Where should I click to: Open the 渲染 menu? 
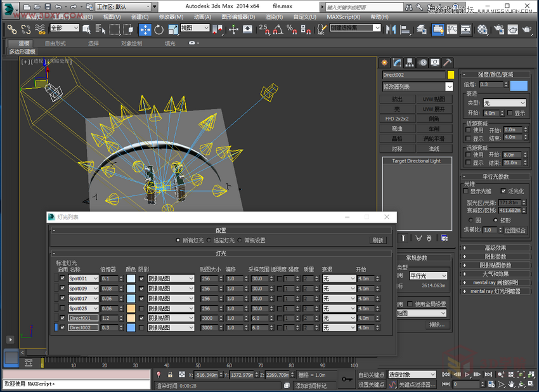[x=273, y=17]
